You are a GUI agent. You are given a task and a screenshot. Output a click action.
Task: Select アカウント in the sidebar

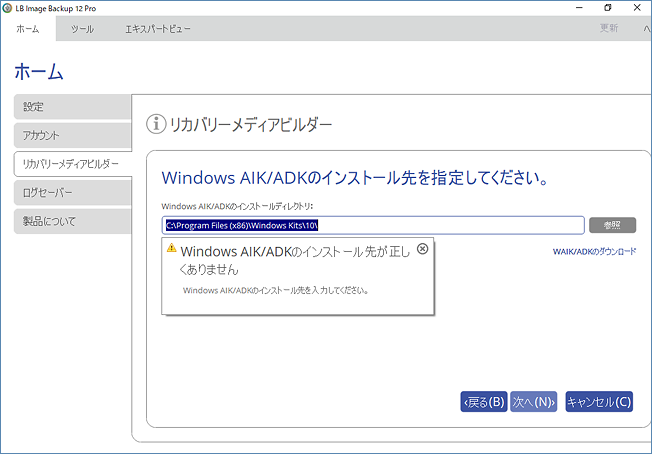(72, 135)
